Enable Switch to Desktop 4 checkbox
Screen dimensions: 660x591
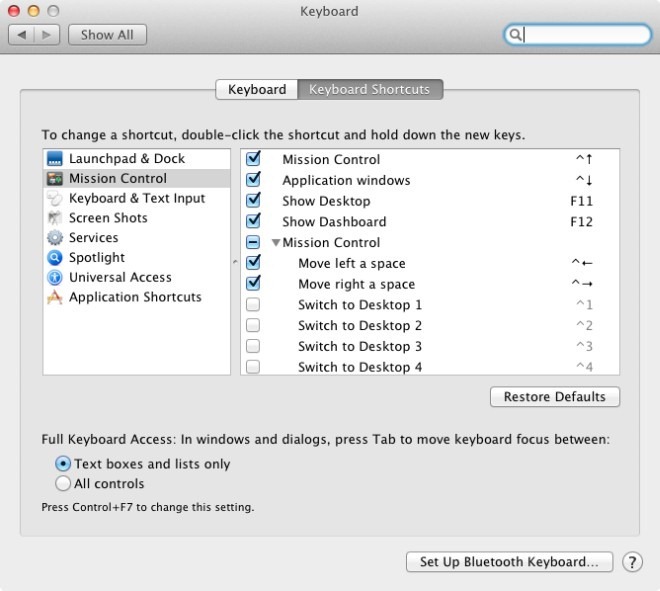click(x=253, y=367)
